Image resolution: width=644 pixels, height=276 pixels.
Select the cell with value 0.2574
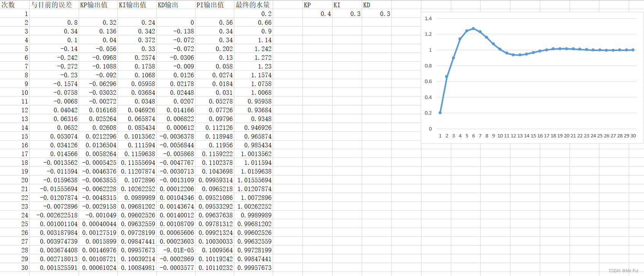pos(137,57)
